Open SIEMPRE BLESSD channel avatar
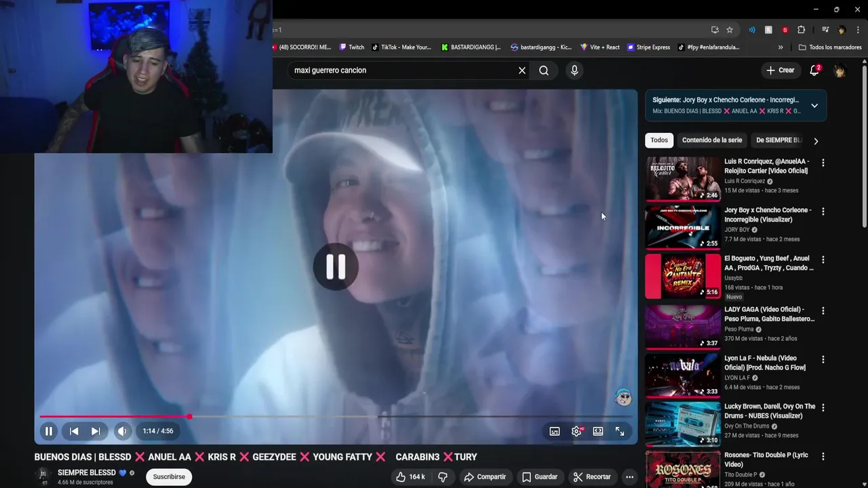 click(43, 476)
